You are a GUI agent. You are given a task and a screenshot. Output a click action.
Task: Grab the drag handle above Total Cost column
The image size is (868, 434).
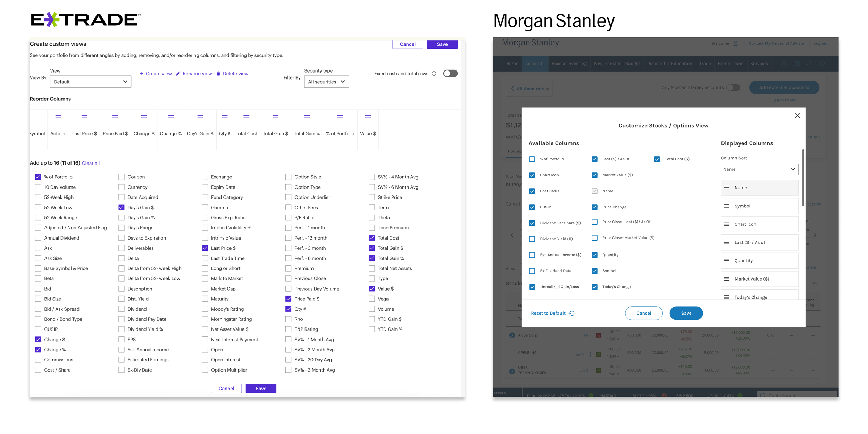click(x=246, y=117)
